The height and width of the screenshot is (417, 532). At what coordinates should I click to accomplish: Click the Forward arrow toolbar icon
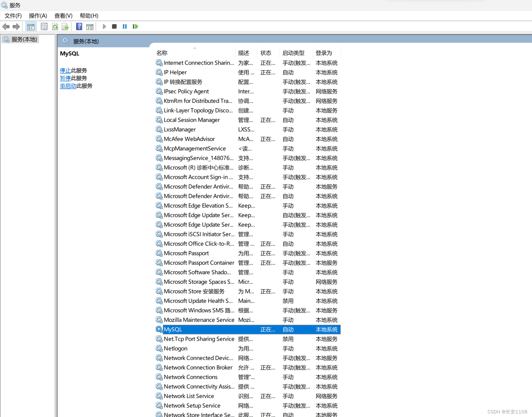(16, 27)
